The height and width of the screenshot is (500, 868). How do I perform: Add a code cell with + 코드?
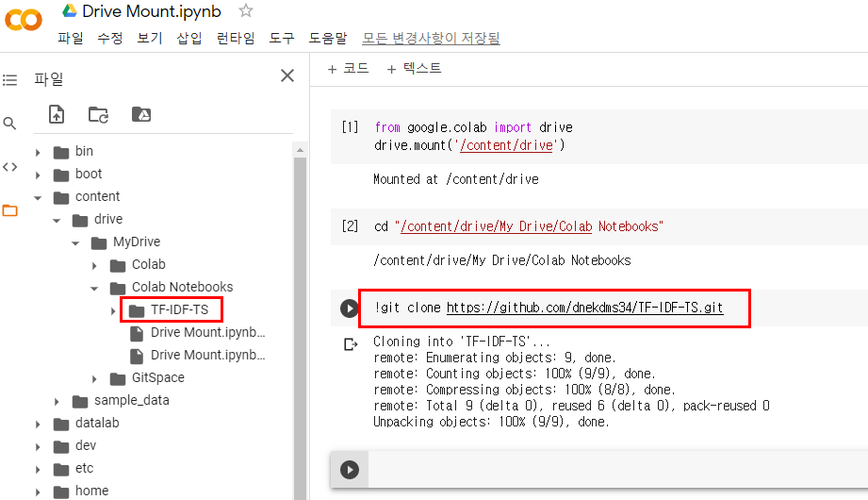click(x=348, y=68)
